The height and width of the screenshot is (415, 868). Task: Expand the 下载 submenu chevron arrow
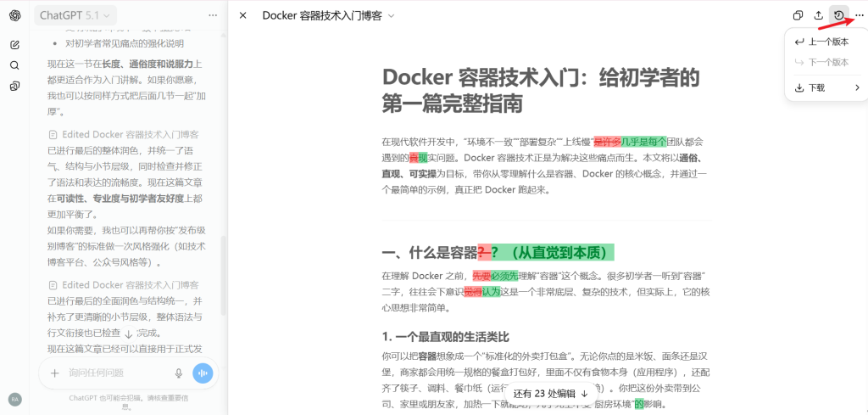pyautogui.click(x=857, y=87)
